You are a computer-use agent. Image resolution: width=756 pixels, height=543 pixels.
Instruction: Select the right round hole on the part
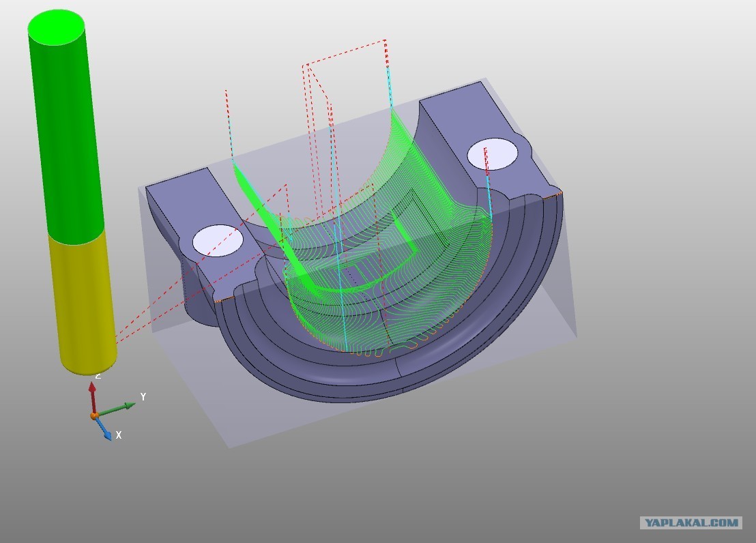pyautogui.click(x=493, y=154)
